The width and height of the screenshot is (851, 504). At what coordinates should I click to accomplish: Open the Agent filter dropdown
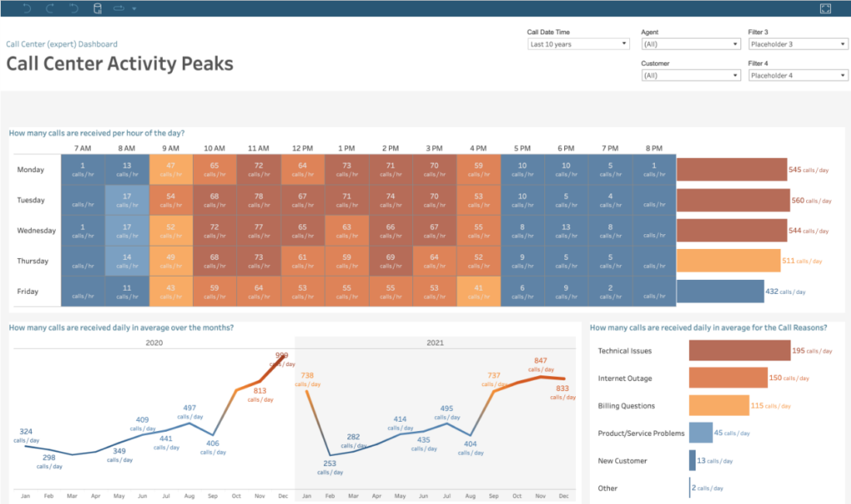coord(735,43)
